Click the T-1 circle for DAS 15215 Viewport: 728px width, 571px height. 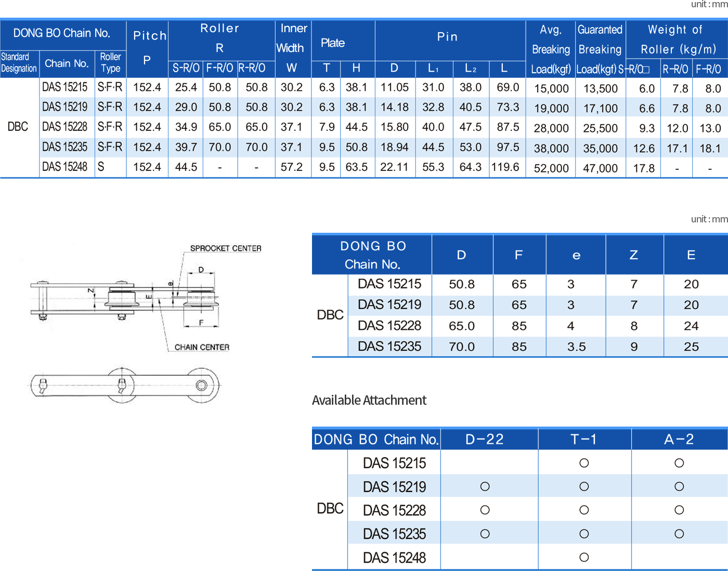(584, 463)
